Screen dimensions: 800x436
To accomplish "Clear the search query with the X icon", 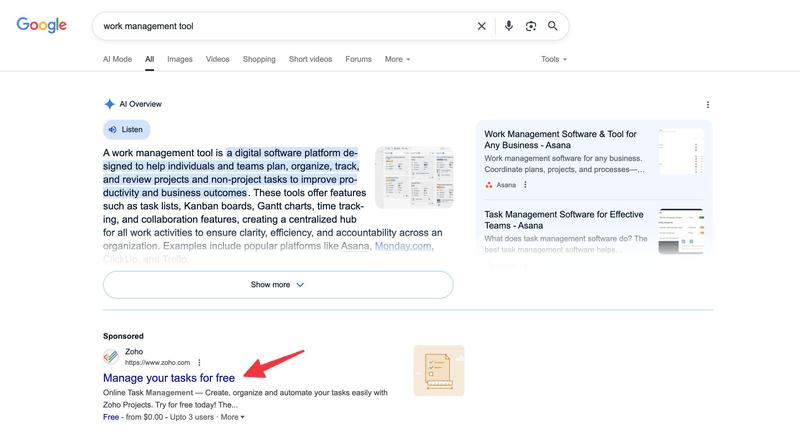I will (x=481, y=26).
